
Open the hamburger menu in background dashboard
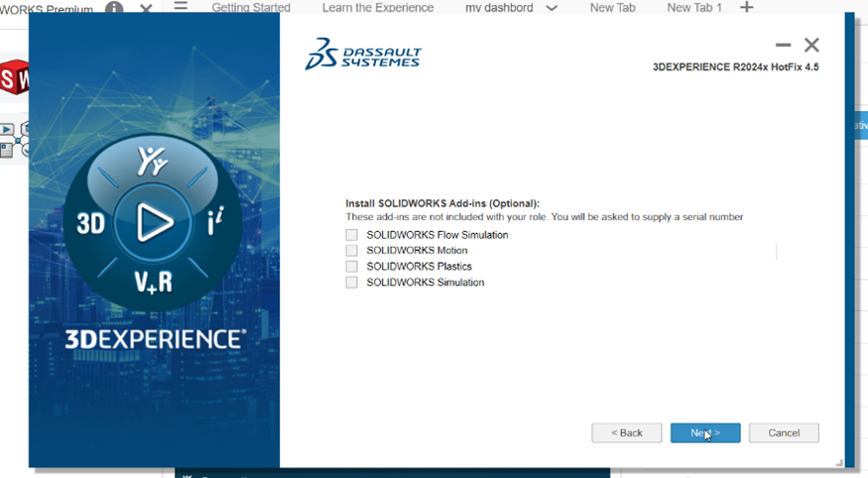click(181, 7)
